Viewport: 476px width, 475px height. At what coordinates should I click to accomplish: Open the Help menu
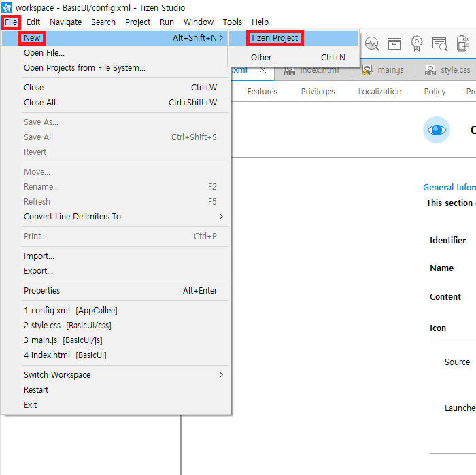coord(260,22)
